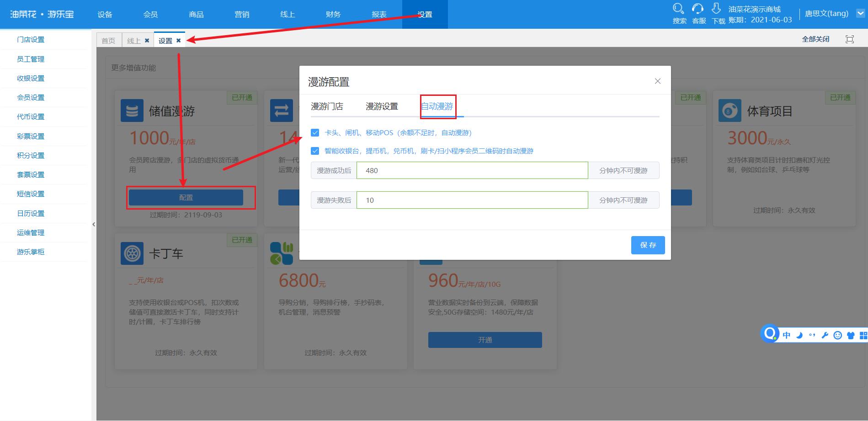Open 游乐掌柜 in sidebar
The image size is (868, 421).
pos(31,252)
